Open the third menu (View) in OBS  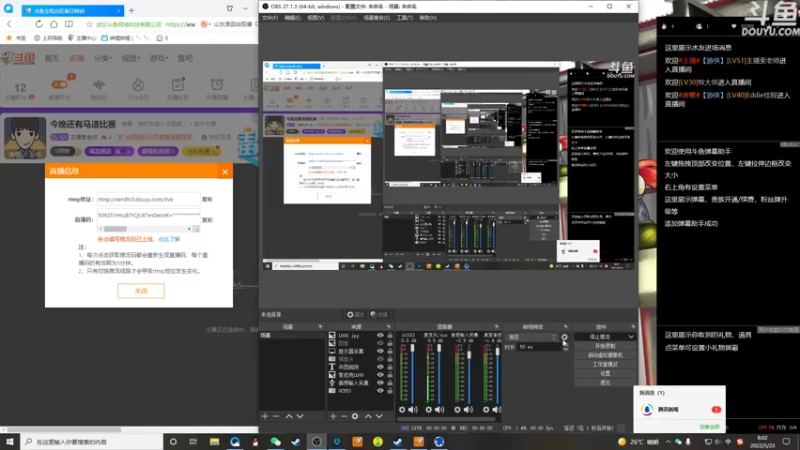coord(316,18)
